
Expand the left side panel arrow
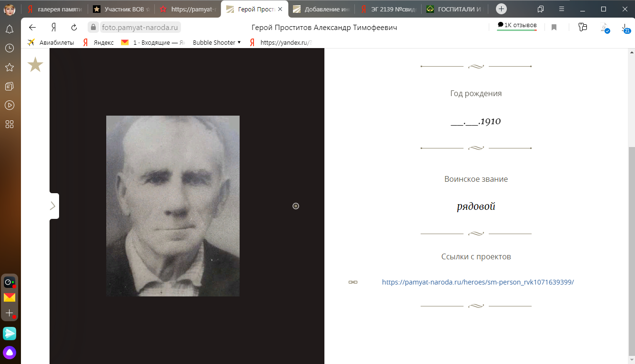[x=53, y=206]
